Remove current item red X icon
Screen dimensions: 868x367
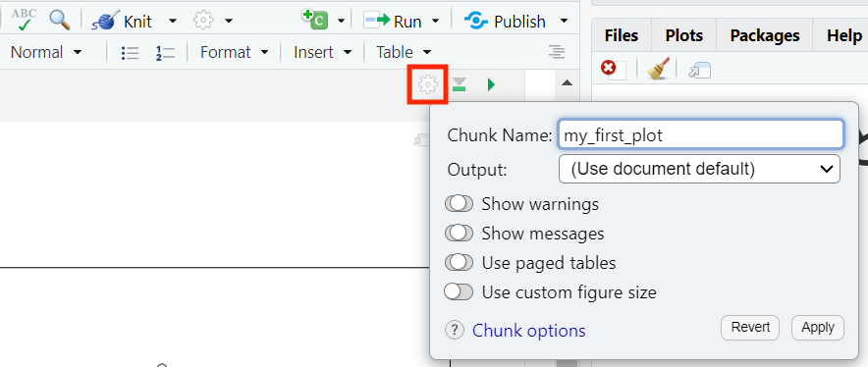(x=608, y=68)
